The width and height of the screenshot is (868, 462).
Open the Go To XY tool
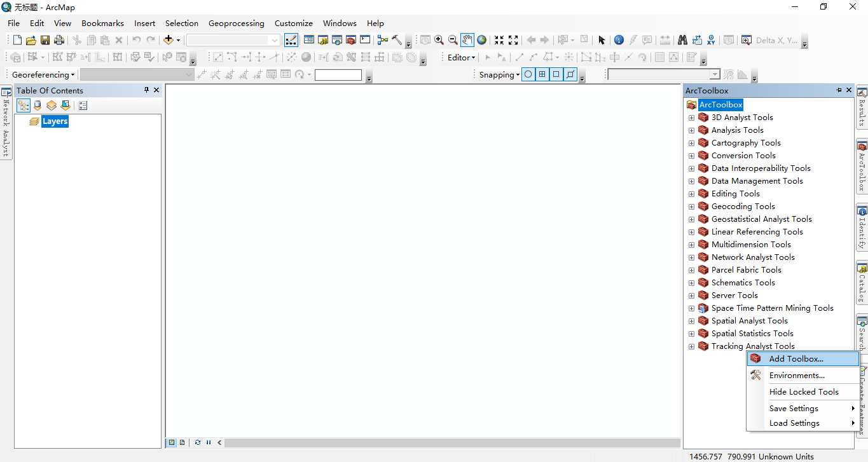point(710,39)
